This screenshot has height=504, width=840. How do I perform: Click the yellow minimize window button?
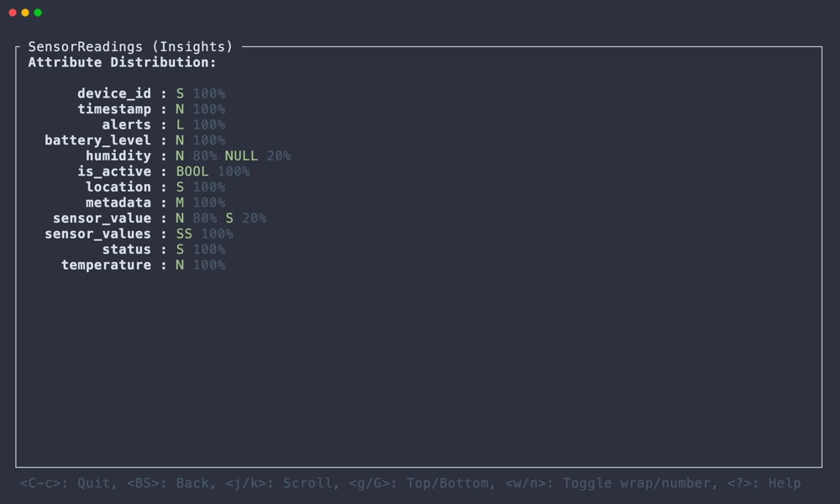pyautogui.click(x=25, y=13)
